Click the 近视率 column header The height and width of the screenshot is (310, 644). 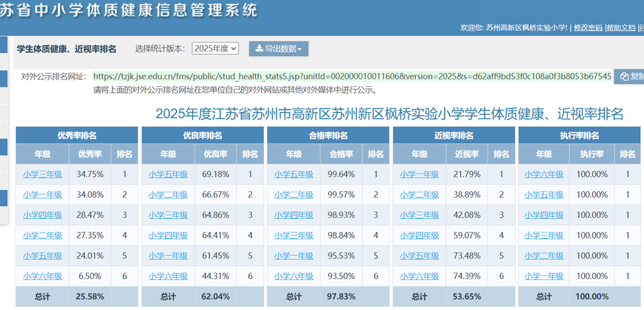tap(467, 154)
